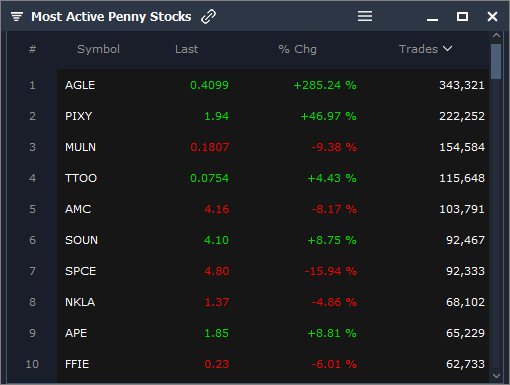Click the scrollbar down arrow

[496, 376]
